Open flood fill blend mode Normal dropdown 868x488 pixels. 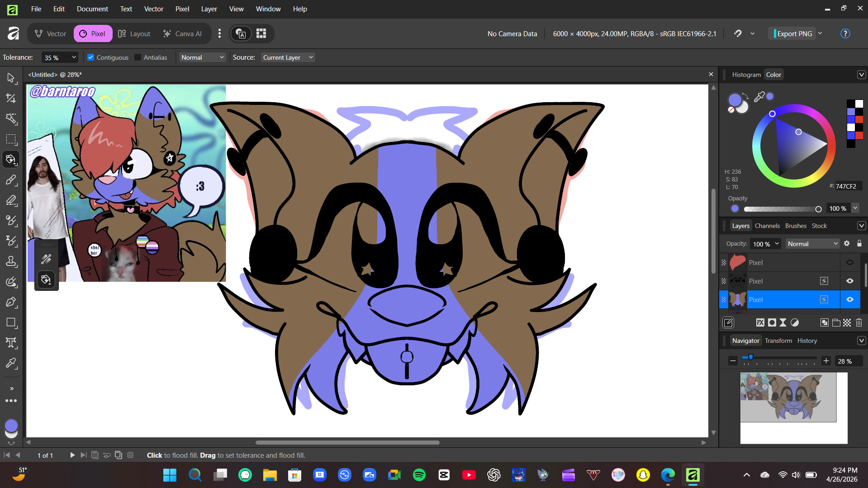pos(202,57)
